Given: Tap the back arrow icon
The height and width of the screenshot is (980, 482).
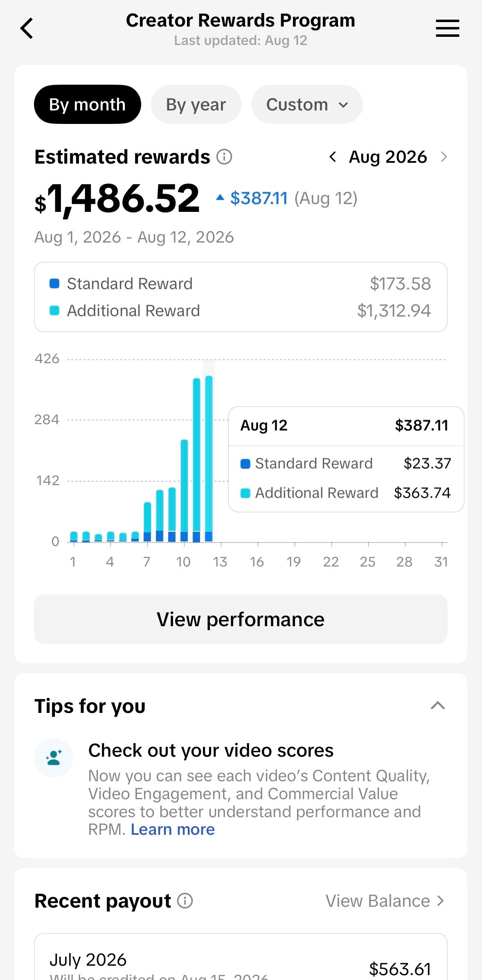Looking at the screenshot, I should tap(27, 29).
